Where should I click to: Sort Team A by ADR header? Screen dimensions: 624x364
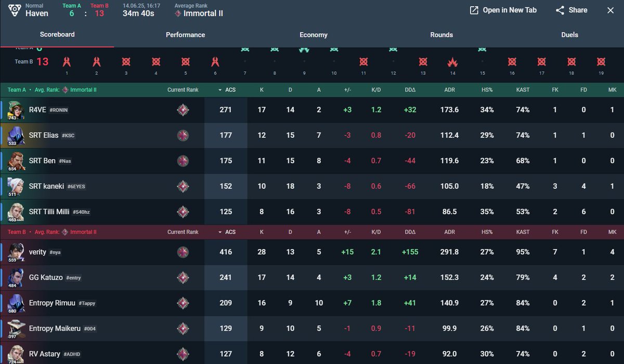(x=450, y=90)
